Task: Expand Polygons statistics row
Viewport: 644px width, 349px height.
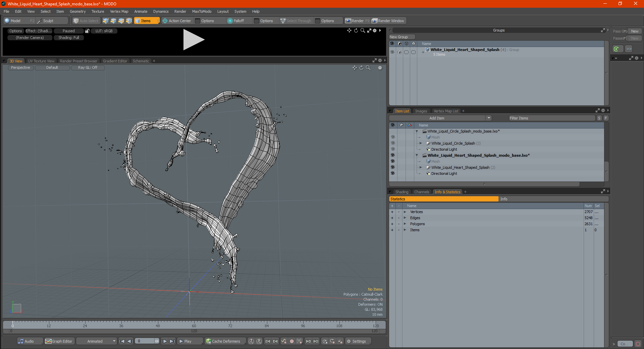Action: (x=405, y=224)
